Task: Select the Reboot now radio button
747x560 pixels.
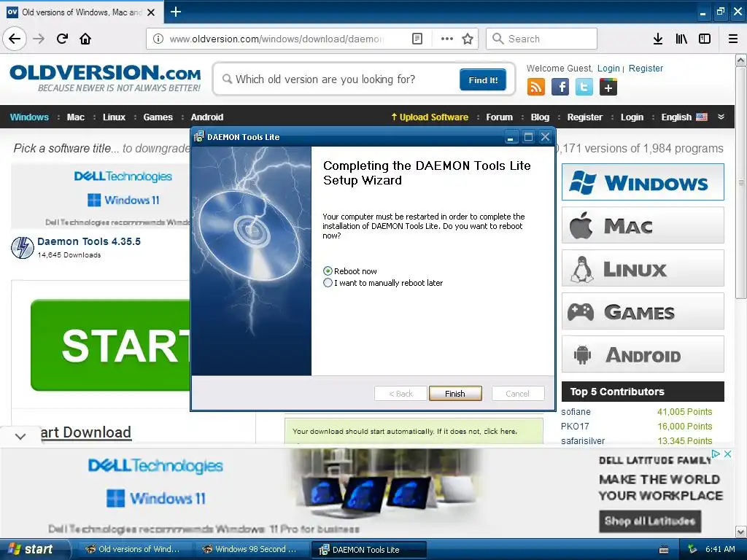Action: (x=328, y=271)
